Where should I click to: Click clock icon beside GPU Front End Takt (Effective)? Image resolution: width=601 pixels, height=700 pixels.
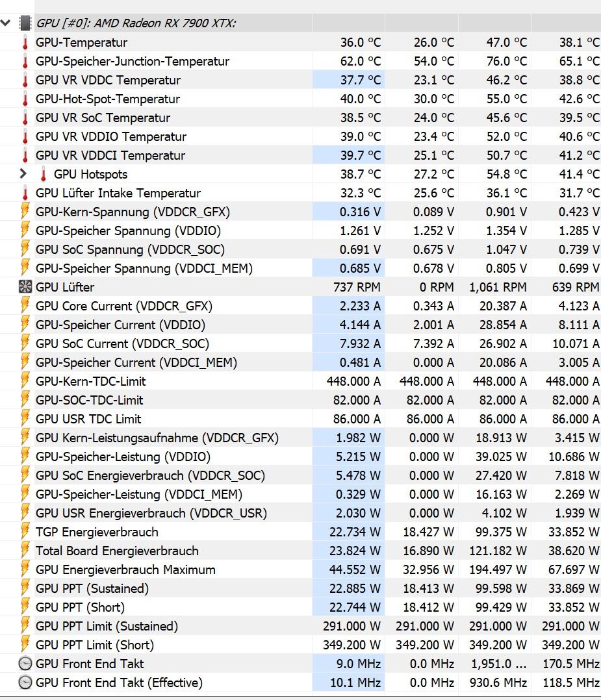pyautogui.click(x=25, y=682)
